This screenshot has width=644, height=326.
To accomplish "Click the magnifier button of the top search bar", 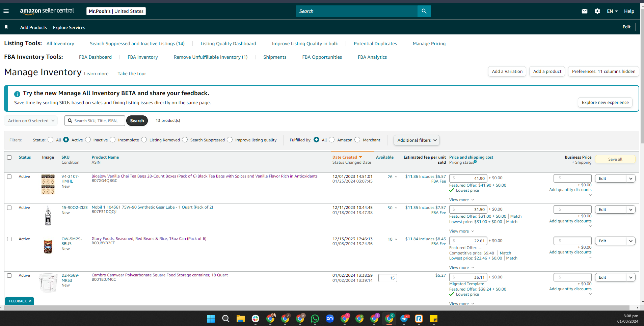I will [x=424, y=11].
